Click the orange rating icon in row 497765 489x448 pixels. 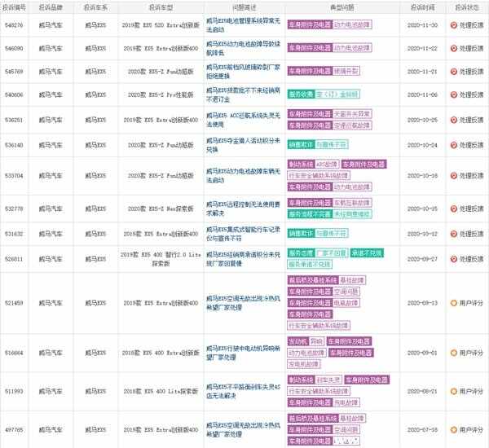click(x=454, y=429)
